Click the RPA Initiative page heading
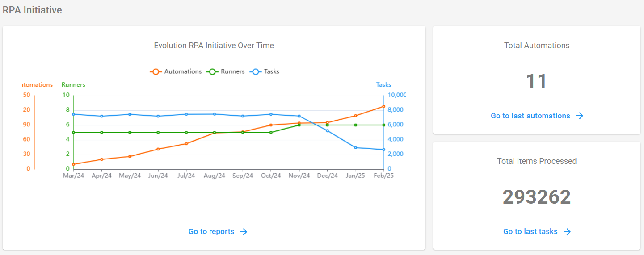 tap(32, 10)
